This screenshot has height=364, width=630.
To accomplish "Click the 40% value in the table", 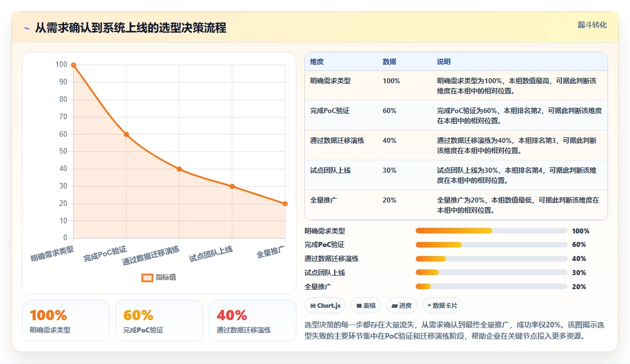I will 389,140.
